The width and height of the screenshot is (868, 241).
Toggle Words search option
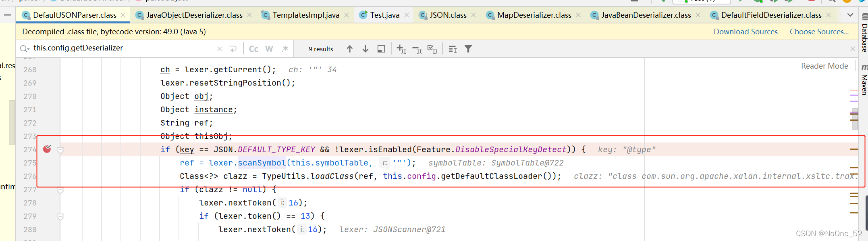269,49
